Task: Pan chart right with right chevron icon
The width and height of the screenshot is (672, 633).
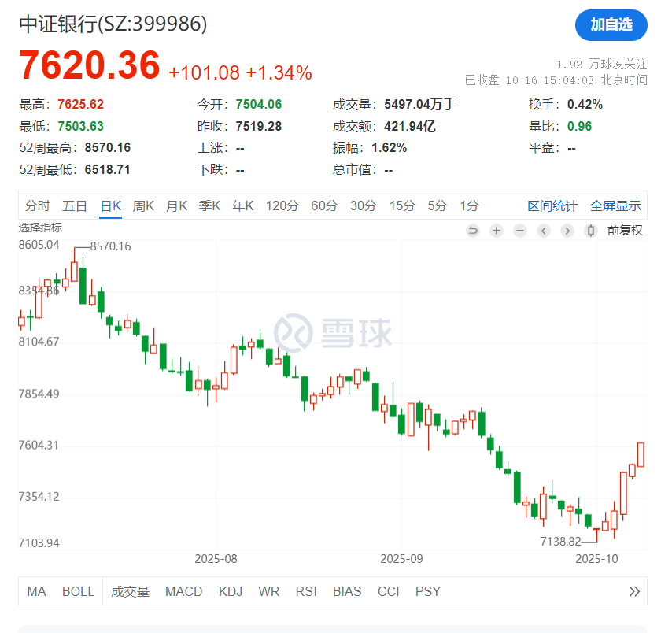Action: tap(567, 231)
